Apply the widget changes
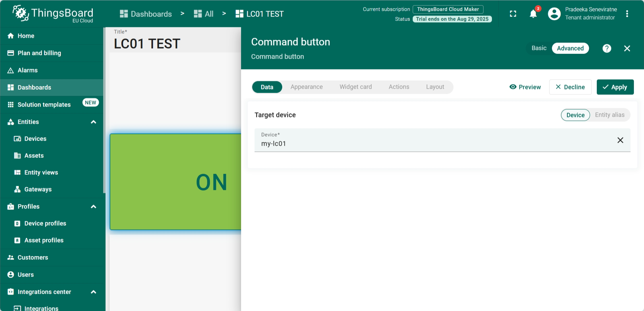 (615, 87)
